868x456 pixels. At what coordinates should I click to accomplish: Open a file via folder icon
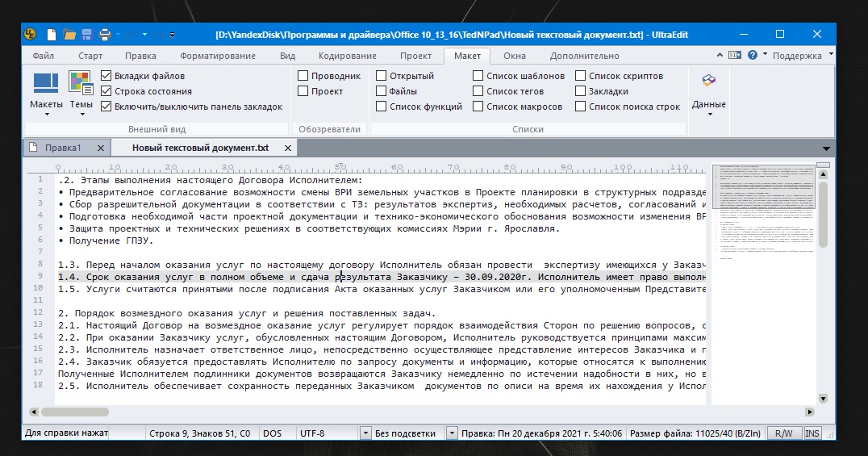point(69,35)
